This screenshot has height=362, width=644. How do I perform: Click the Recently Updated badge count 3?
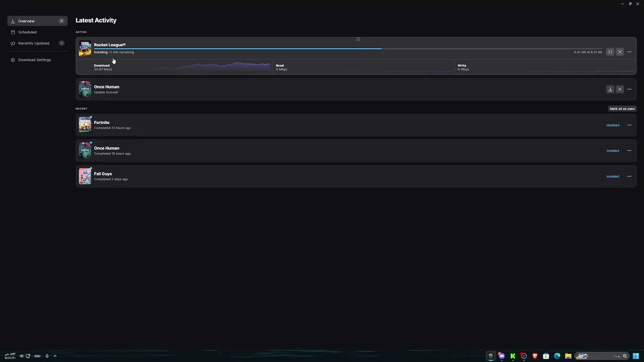coord(61,43)
